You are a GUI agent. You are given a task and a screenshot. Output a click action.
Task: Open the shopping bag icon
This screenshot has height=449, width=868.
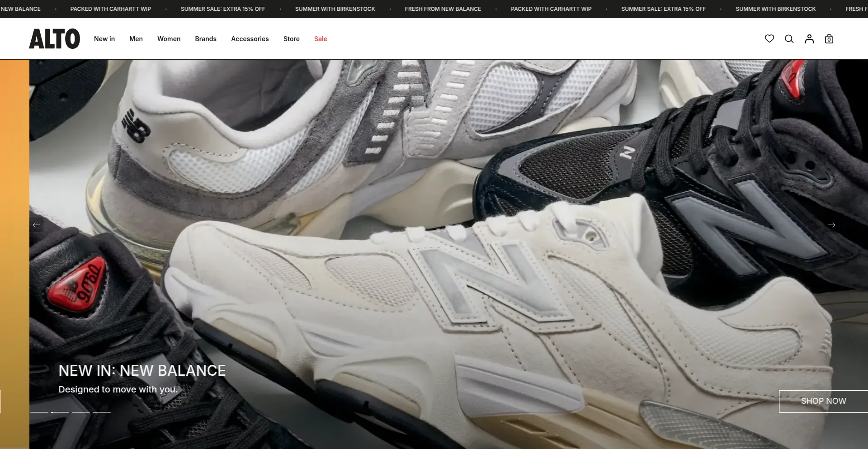pos(829,39)
